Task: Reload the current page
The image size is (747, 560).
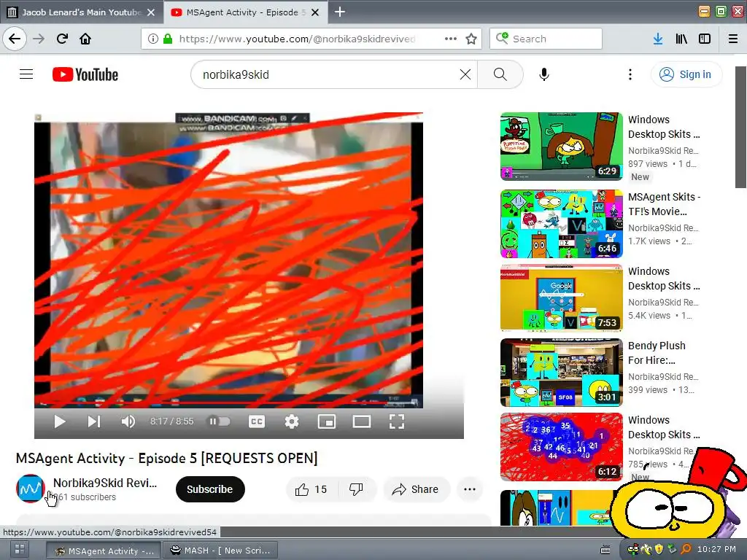Action: pyautogui.click(x=63, y=39)
